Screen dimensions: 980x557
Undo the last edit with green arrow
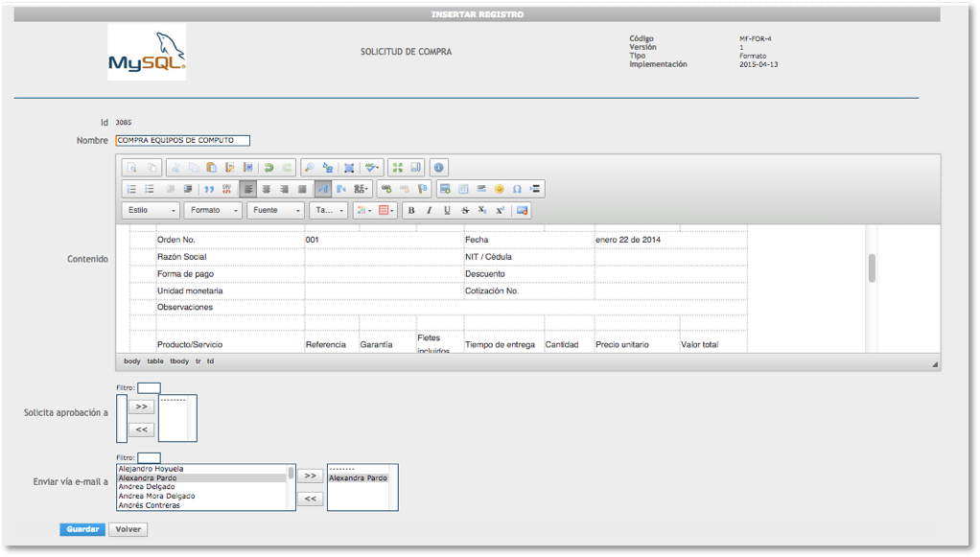(268, 168)
